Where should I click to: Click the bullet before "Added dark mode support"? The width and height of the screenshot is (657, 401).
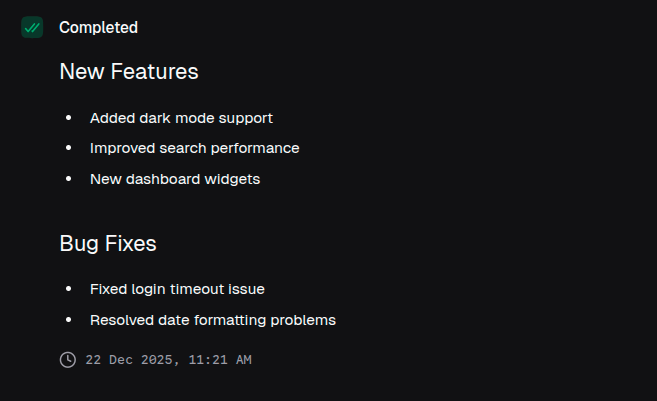pyautogui.click(x=68, y=118)
